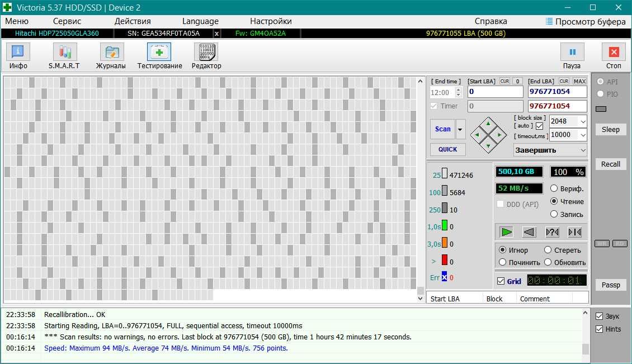Click the block map scrollbar down arrow

point(421,299)
